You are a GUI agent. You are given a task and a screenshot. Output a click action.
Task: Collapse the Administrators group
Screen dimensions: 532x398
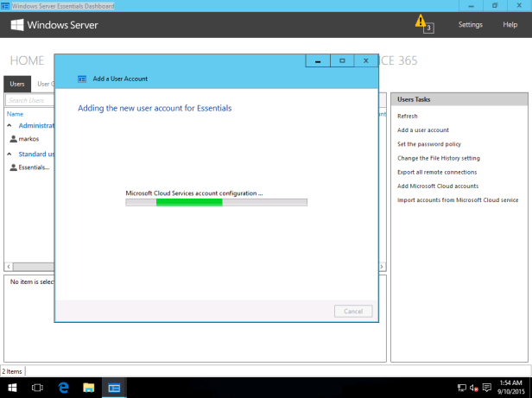9,126
